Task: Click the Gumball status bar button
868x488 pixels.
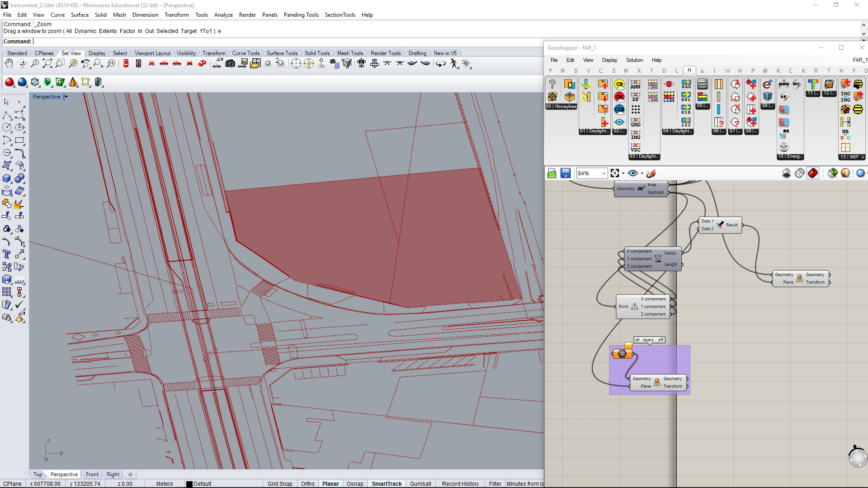Action: coord(420,483)
